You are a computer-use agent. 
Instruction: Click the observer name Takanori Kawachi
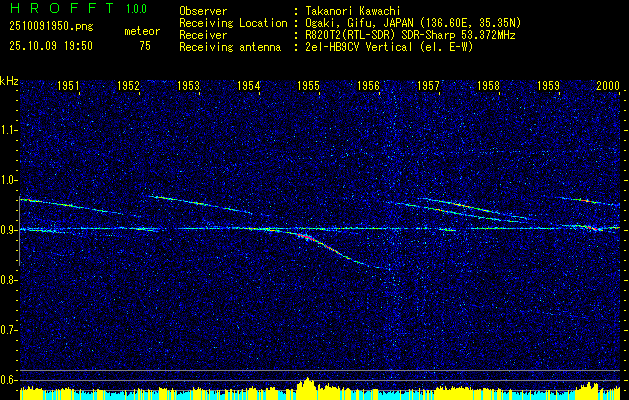point(353,12)
